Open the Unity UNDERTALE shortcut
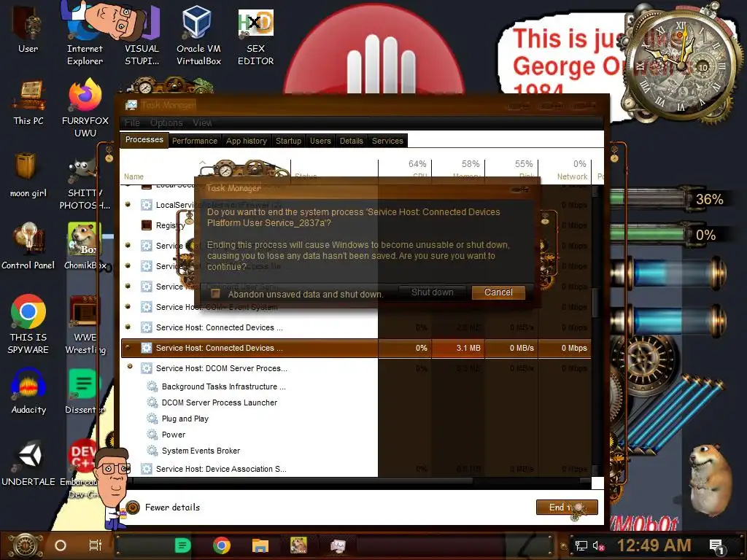The height and width of the screenshot is (560, 747). pyautogui.click(x=28, y=463)
